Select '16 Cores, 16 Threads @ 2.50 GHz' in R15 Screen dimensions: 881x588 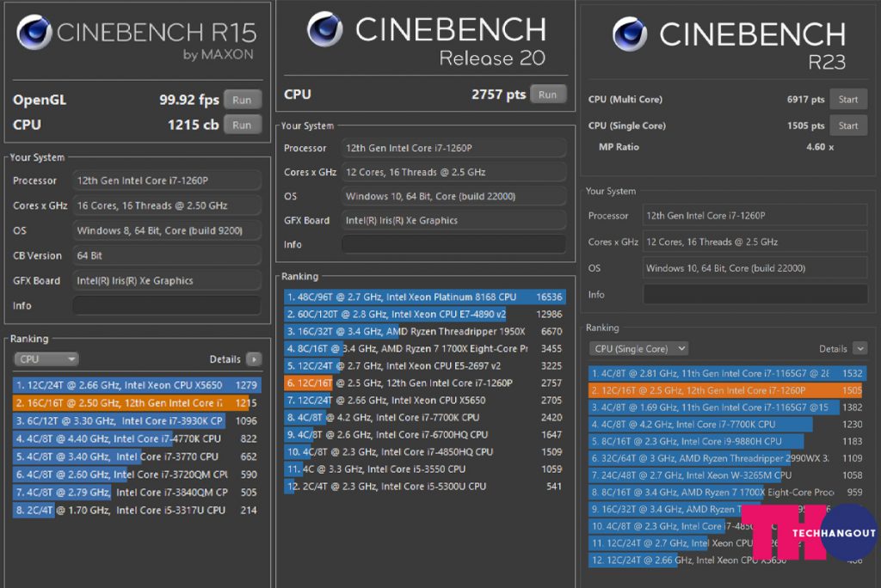pyautogui.click(x=167, y=205)
